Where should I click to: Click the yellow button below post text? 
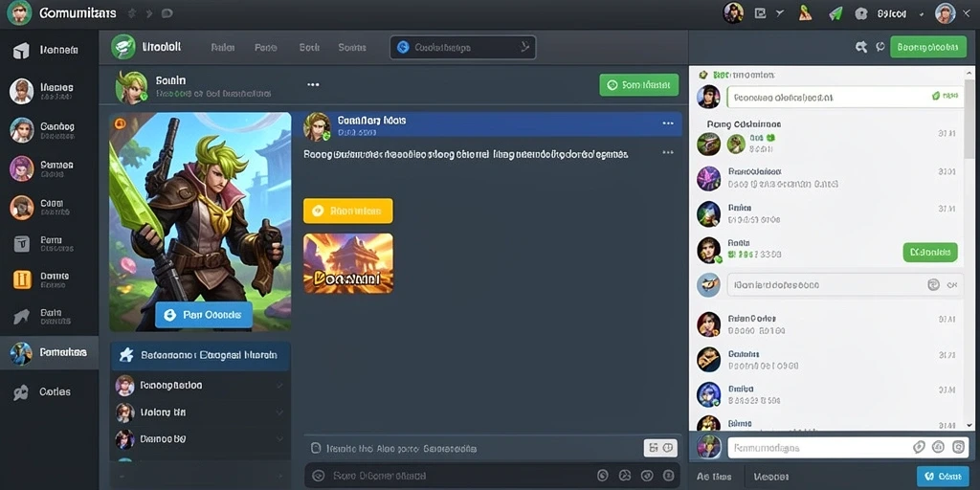click(x=348, y=211)
